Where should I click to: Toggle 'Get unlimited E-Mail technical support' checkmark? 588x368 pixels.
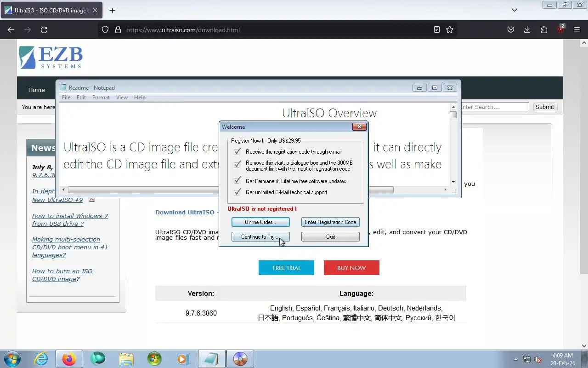click(237, 192)
